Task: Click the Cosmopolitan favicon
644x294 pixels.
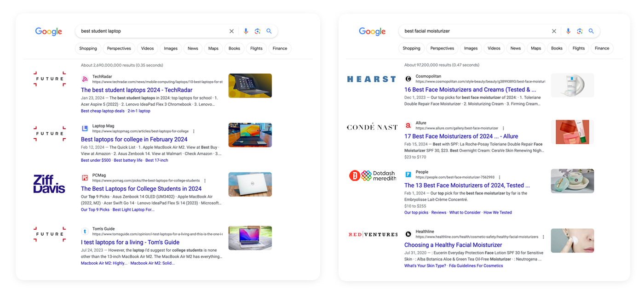Action: click(408, 79)
